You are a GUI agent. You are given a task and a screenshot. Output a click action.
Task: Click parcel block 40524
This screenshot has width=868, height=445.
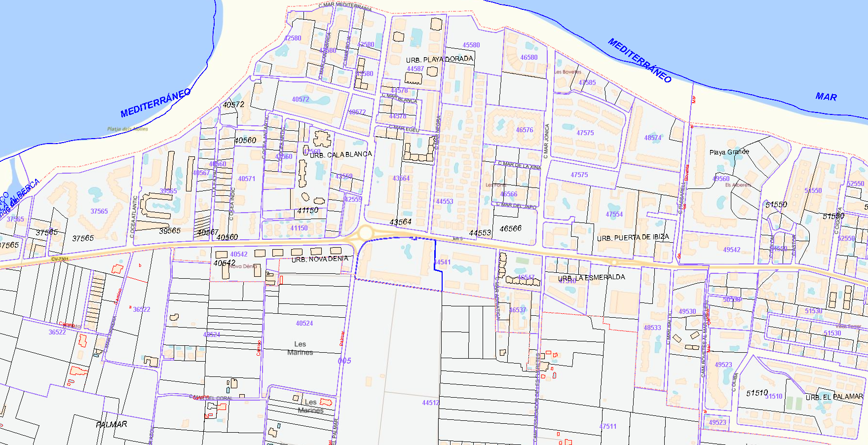pyautogui.click(x=304, y=323)
